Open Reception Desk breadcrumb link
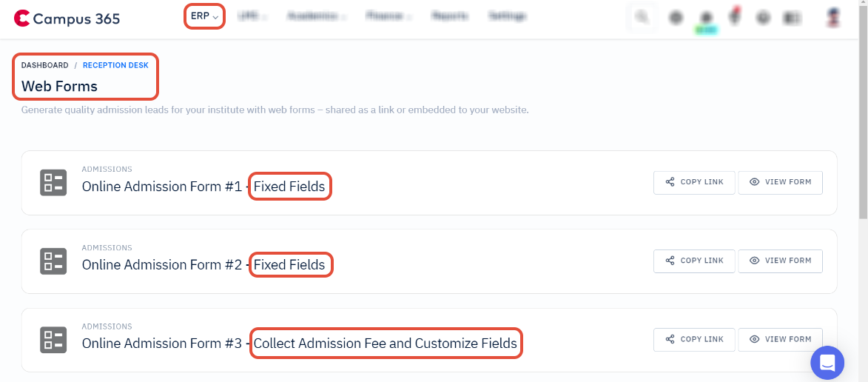Image resolution: width=868 pixels, height=382 pixels. (x=115, y=65)
